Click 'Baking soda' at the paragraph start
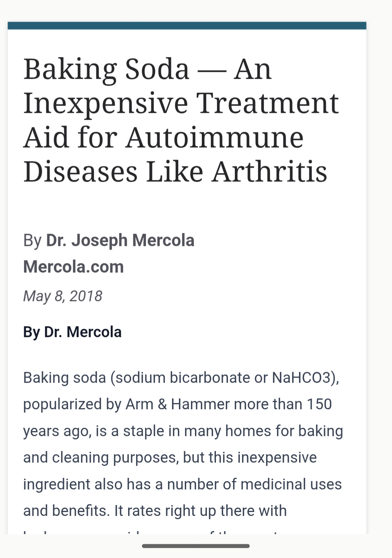Screen dimensions: 392x558 pyautogui.click(x=64, y=378)
